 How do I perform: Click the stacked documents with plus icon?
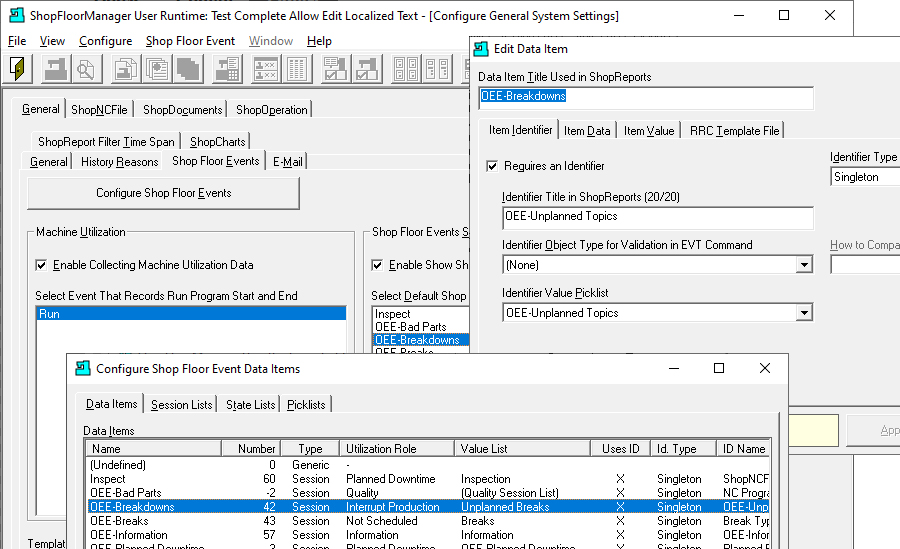point(157,69)
